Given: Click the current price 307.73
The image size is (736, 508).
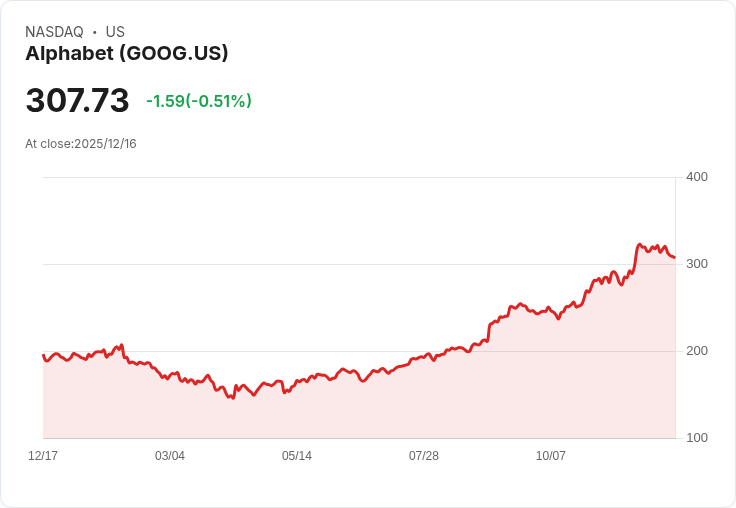Looking at the screenshot, I should point(77,101).
